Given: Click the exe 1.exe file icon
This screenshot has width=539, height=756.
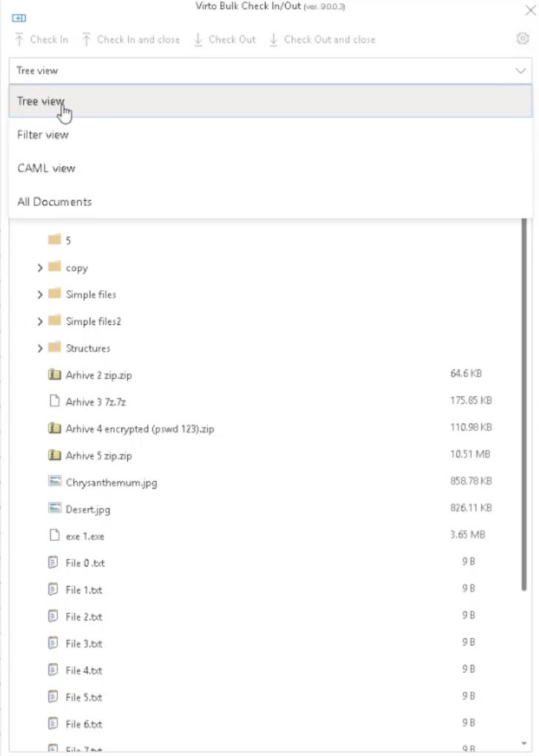Looking at the screenshot, I should point(55,535).
